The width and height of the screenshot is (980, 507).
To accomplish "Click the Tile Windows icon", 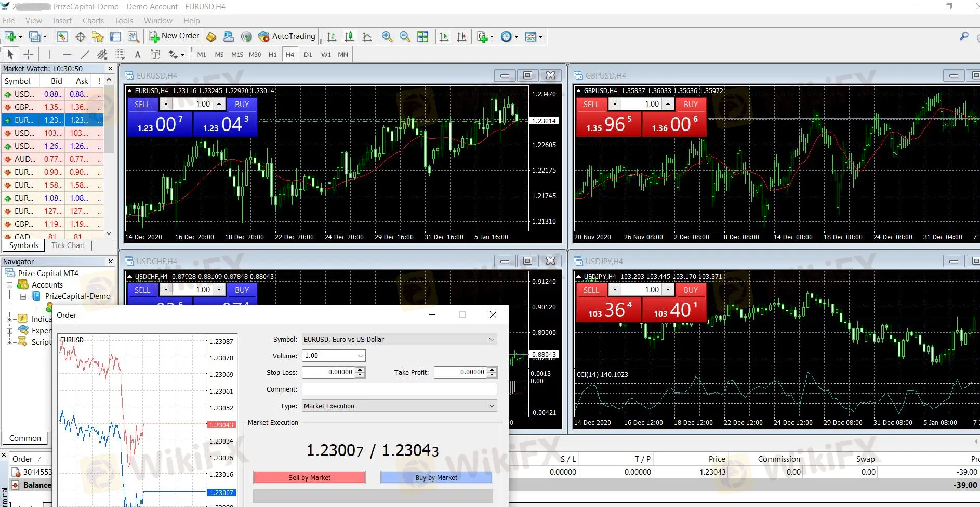I will (423, 36).
